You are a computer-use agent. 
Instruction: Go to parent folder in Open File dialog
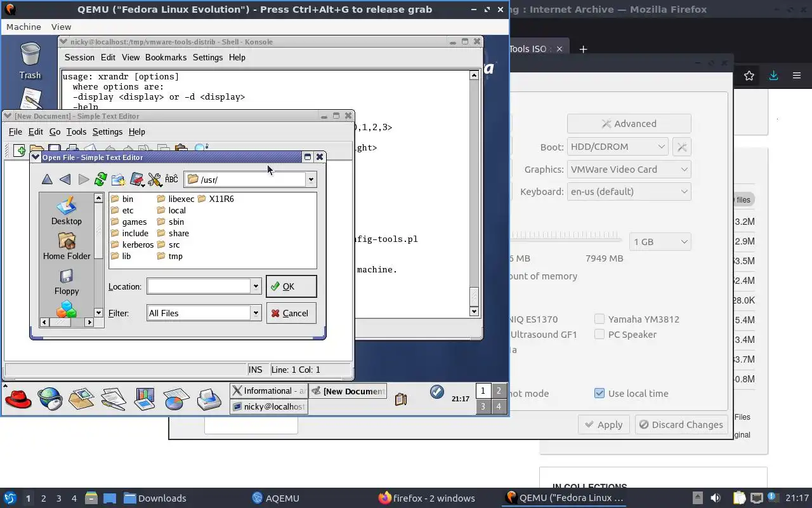[x=47, y=180]
